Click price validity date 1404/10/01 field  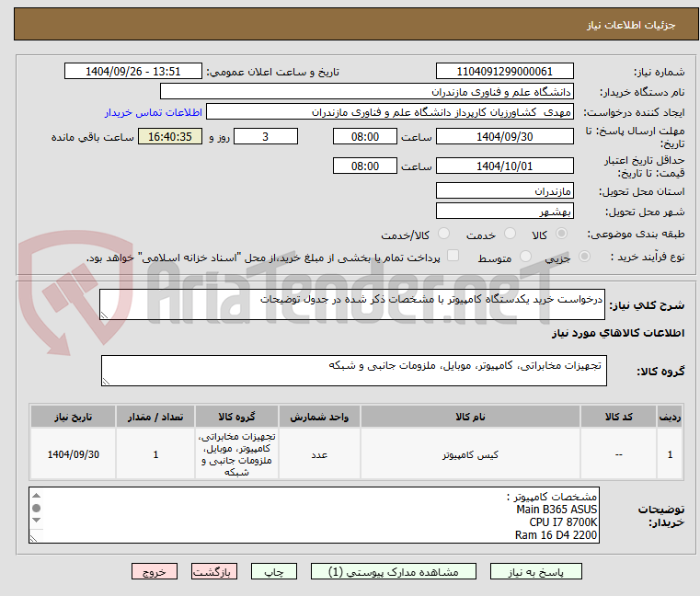(x=504, y=166)
